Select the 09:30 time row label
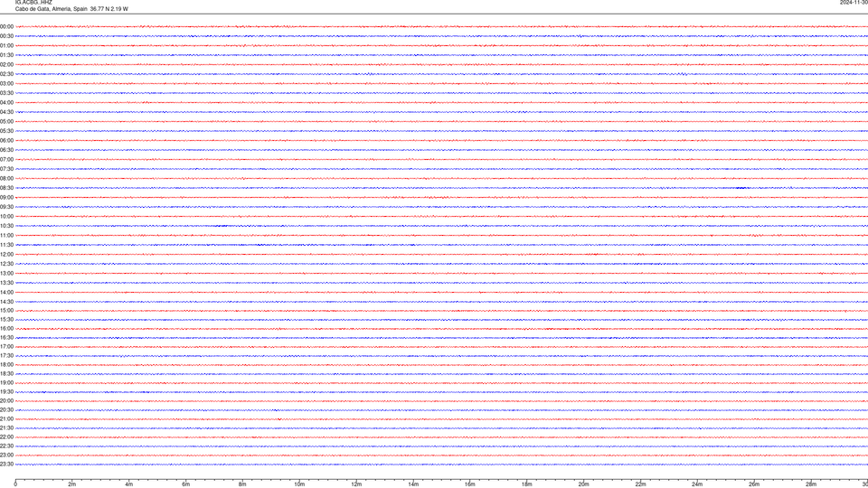The height and width of the screenshot is (488, 868). [x=6, y=207]
